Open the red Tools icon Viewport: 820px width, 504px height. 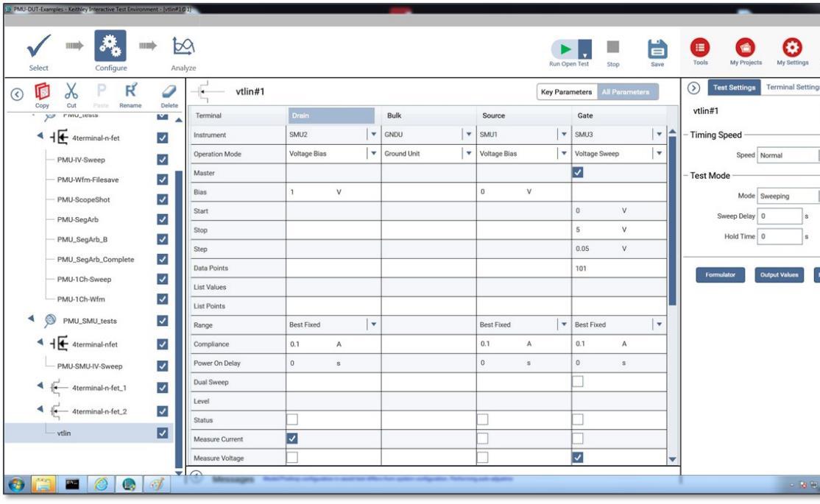(x=700, y=48)
